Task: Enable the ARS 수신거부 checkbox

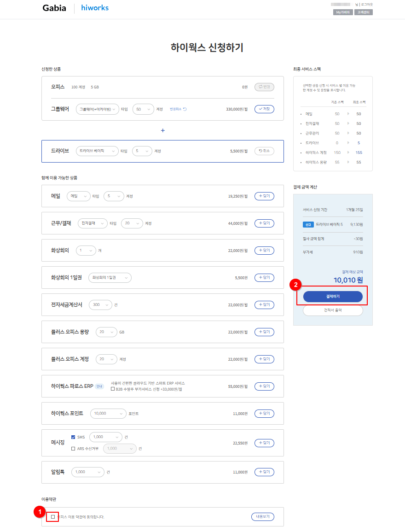Action: pyautogui.click(x=73, y=448)
